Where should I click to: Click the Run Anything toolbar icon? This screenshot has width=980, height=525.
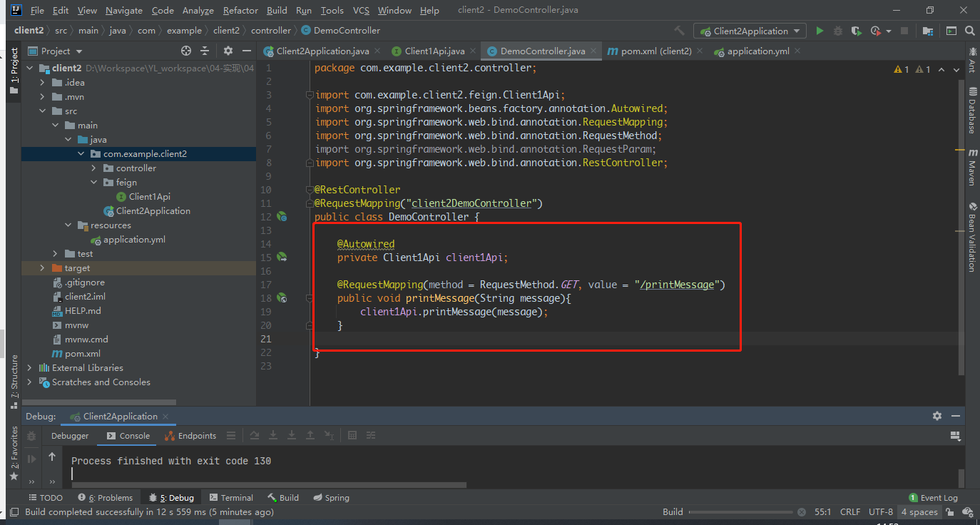click(x=951, y=31)
